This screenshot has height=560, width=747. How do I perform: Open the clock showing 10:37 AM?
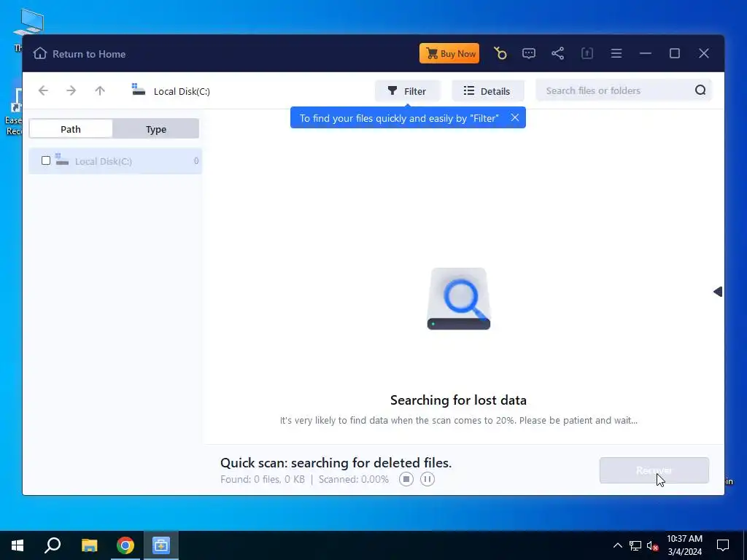click(x=684, y=545)
